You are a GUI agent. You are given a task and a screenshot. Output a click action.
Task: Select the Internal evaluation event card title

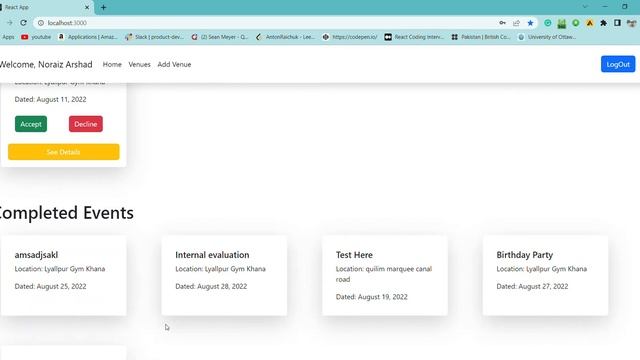[x=212, y=255]
